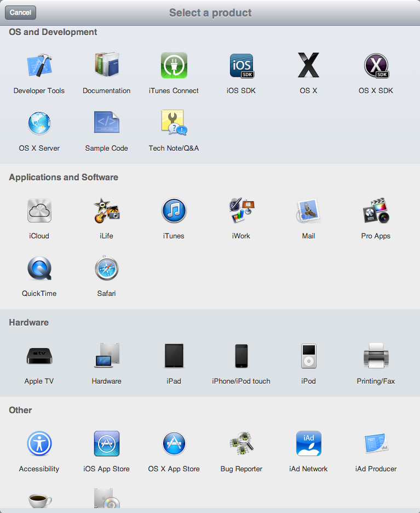Click the "QuickTime" label text
Screen dimensions: 420x513
tap(39, 294)
